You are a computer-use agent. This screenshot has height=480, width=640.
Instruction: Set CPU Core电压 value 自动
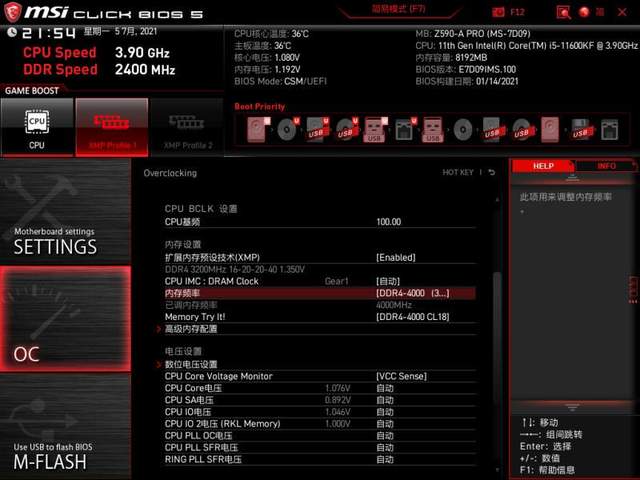[x=385, y=388]
